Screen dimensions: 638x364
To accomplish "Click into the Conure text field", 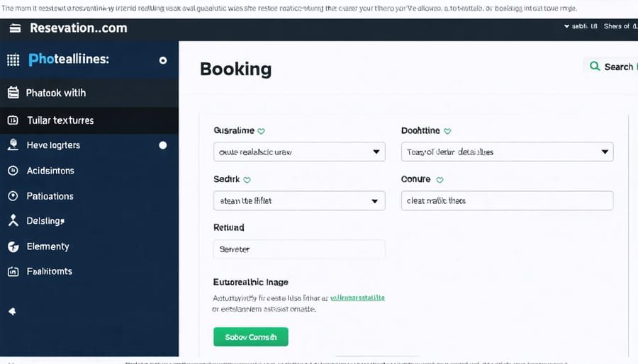I will click(507, 200).
